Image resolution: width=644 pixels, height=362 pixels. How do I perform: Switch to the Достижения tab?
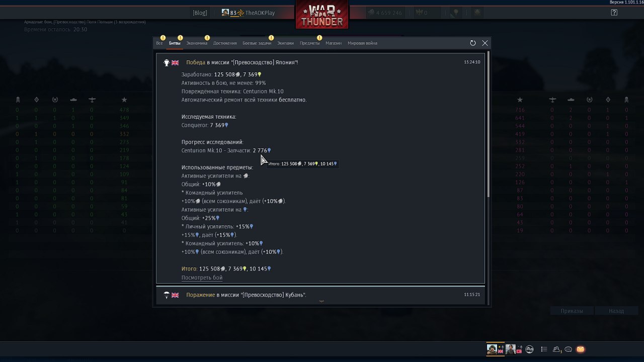[225, 43]
